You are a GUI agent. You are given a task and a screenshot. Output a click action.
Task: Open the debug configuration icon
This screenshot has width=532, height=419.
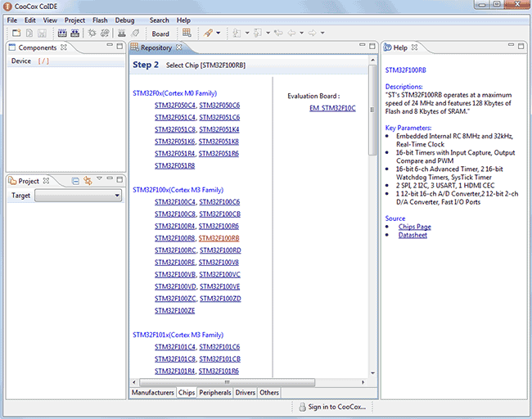[x=105, y=33]
